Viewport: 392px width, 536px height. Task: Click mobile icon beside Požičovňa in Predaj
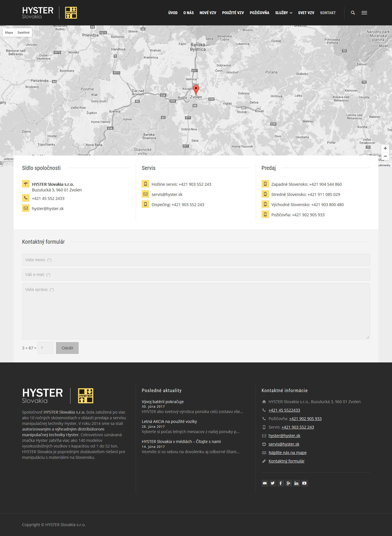click(x=265, y=214)
